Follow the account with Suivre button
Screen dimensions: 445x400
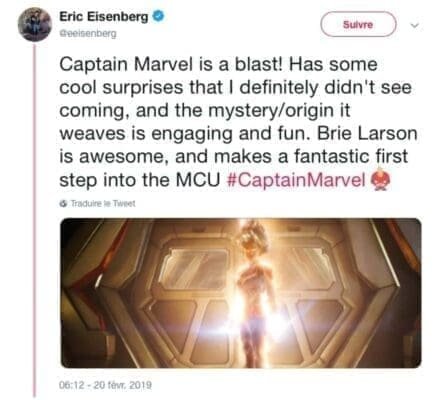[x=358, y=24]
